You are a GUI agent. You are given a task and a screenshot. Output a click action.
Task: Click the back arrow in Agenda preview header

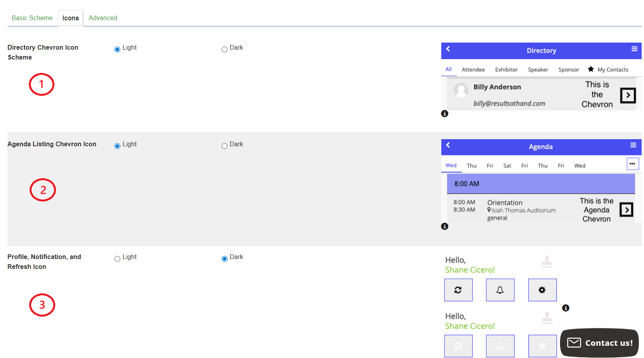[448, 145]
